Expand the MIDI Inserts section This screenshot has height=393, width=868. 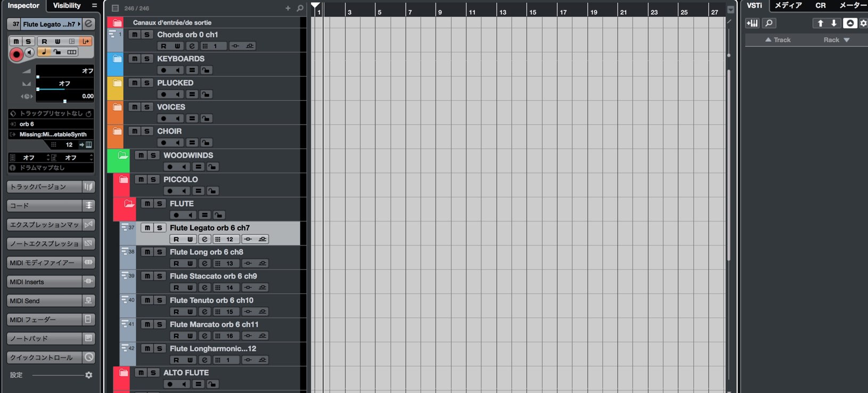(x=51, y=282)
